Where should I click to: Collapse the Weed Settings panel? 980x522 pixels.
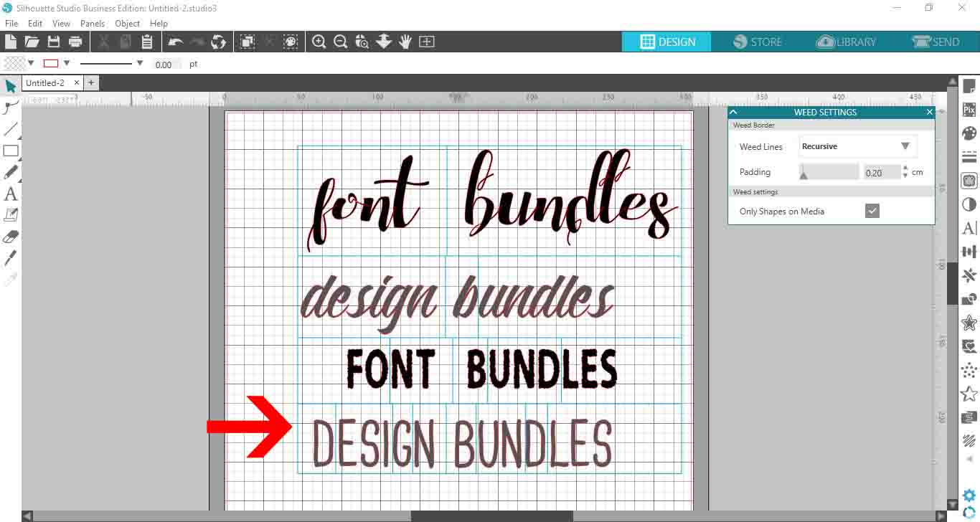pos(733,112)
